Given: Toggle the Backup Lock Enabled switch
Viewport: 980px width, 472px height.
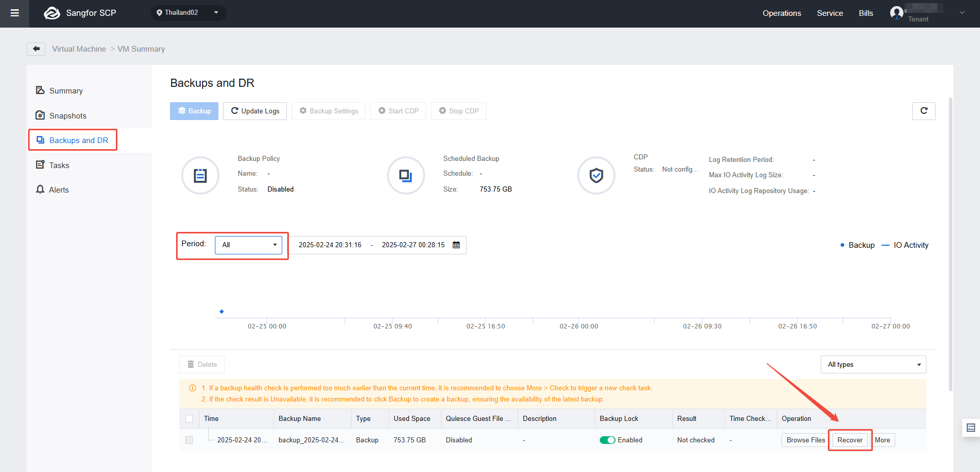Looking at the screenshot, I should 607,440.
